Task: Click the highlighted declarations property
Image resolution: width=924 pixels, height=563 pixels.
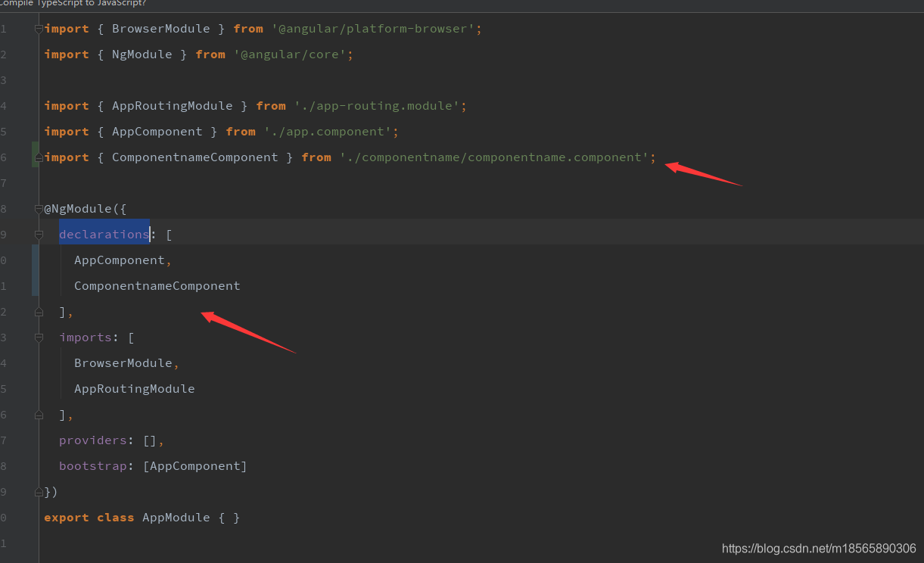Action: pyautogui.click(x=104, y=235)
